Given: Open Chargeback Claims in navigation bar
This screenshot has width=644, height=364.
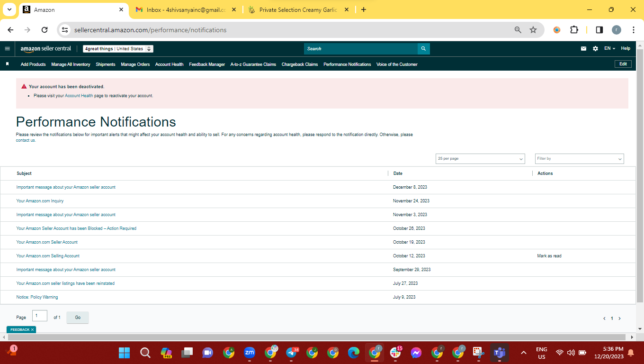Looking at the screenshot, I should (x=300, y=64).
